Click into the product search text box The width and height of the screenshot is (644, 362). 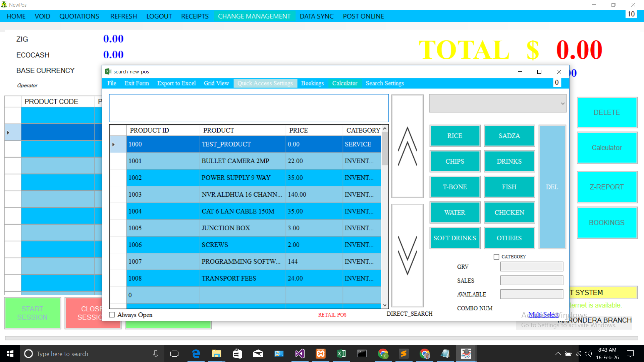(x=249, y=108)
